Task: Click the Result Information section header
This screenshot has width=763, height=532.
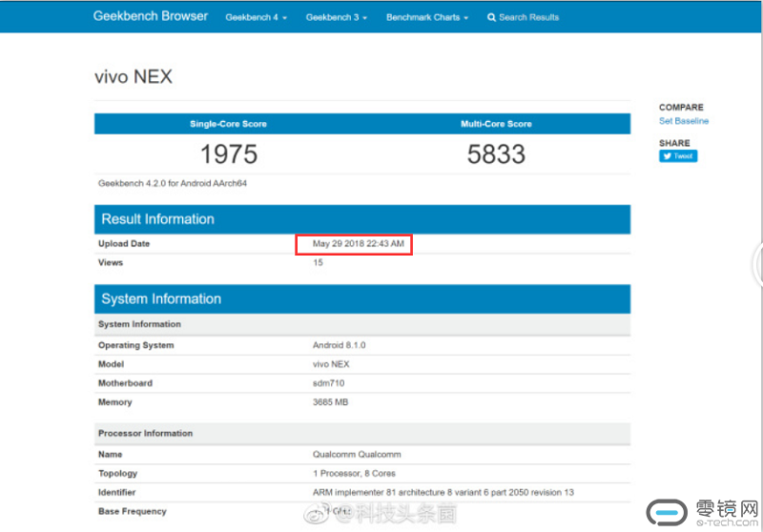Action: click(x=362, y=219)
